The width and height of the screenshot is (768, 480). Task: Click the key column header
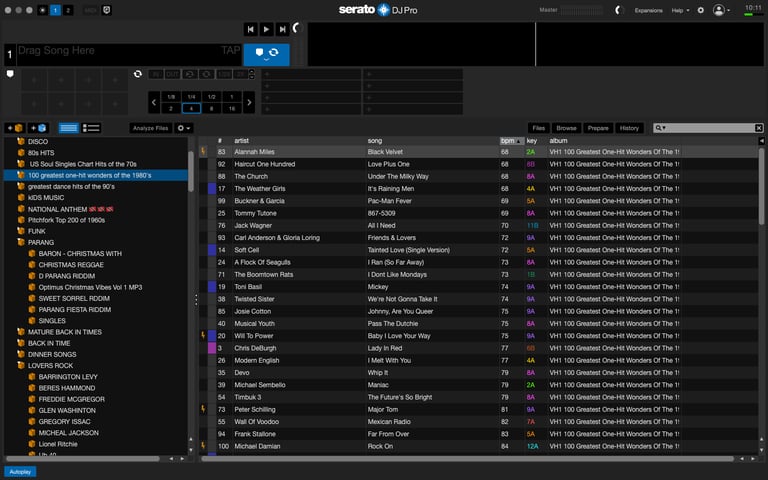(x=531, y=141)
